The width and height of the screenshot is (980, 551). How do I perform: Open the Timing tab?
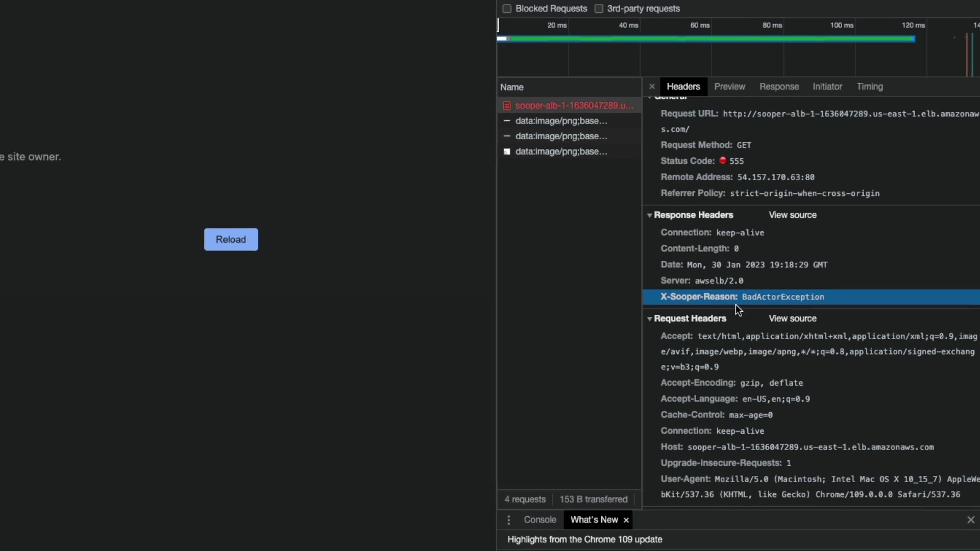(869, 87)
